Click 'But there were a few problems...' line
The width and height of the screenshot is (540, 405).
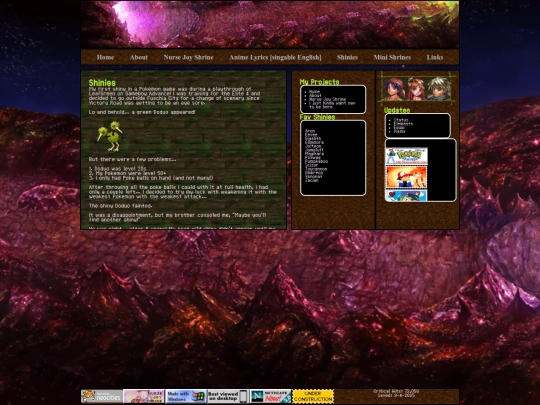click(132, 159)
